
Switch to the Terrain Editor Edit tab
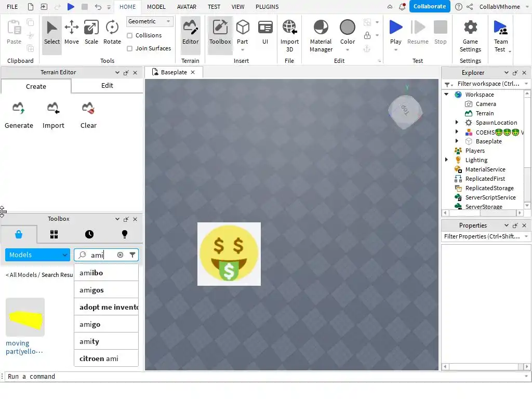pyautogui.click(x=107, y=86)
